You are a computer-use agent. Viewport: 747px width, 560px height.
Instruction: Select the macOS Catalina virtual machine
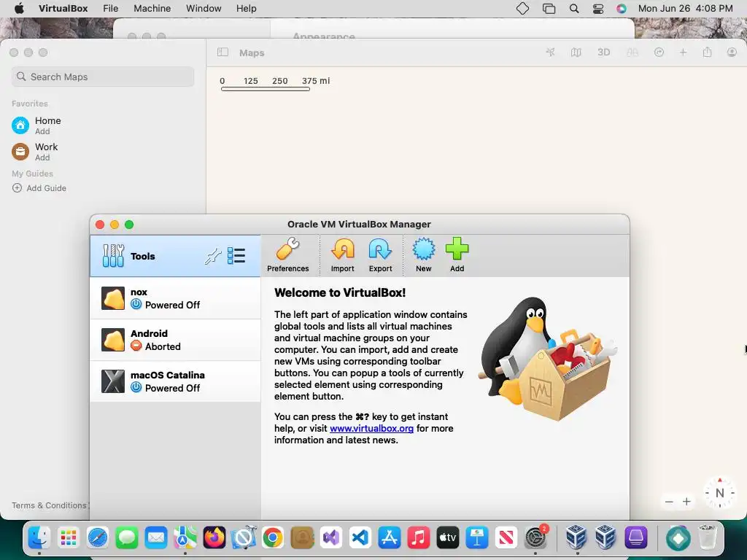tap(175, 381)
